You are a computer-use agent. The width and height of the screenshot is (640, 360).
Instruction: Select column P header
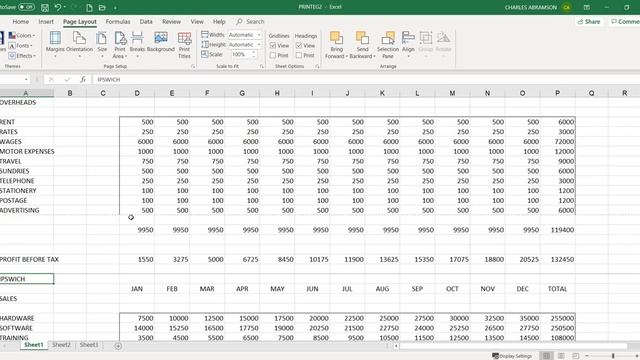[558, 93]
